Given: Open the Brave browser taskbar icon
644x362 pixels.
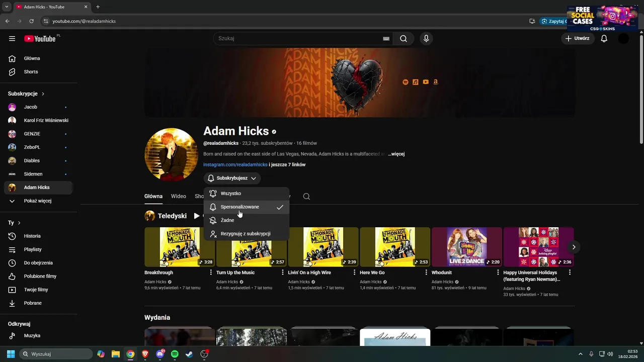Looking at the screenshot, I should 145,354.
